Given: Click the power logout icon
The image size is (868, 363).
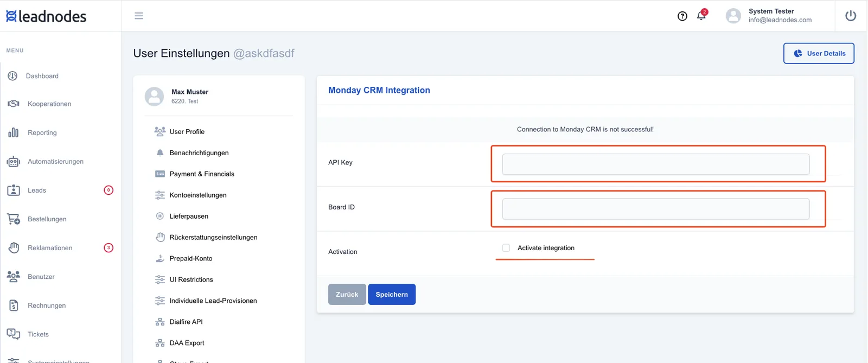Looking at the screenshot, I should (851, 16).
